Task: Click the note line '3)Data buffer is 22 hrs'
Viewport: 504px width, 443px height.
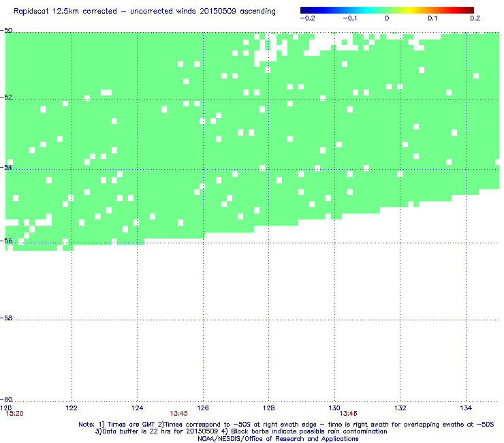Action: click(x=241, y=431)
